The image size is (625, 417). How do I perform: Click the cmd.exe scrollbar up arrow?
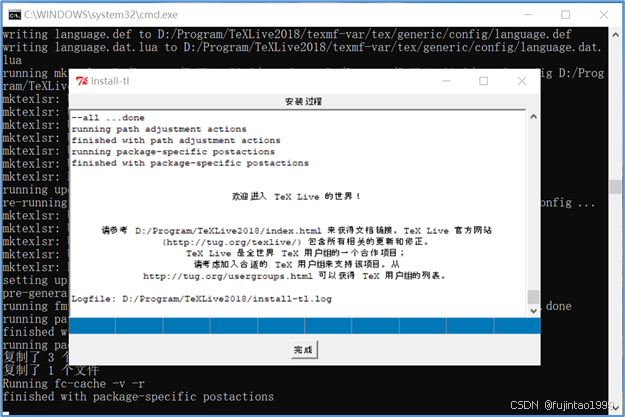pos(615,35)
